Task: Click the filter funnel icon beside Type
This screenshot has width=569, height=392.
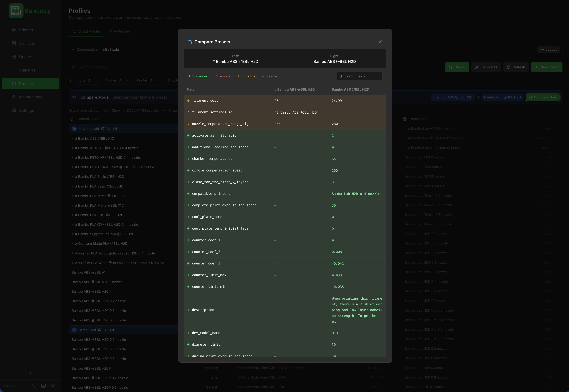Action: 71,80
